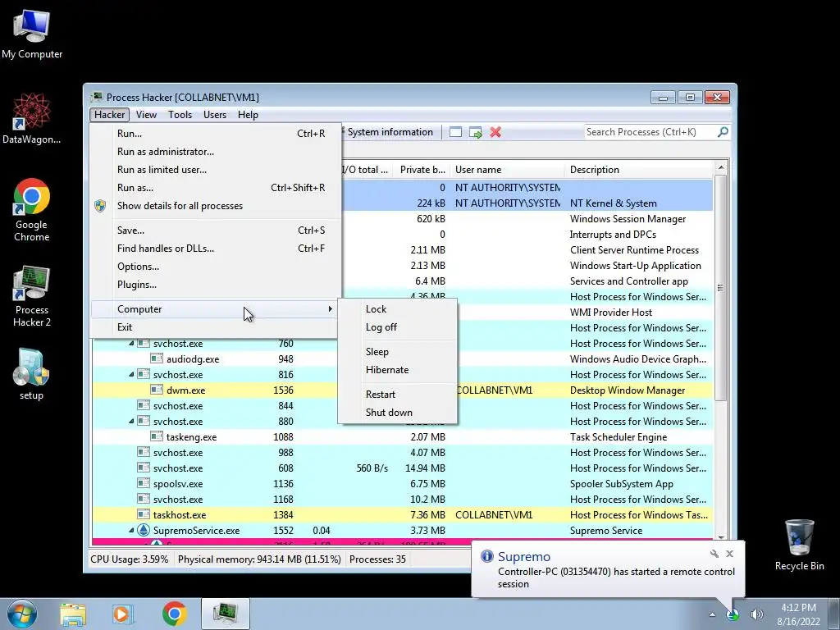Select Log off in the submenu
Viewport: 840px width, 630px height.
click(397, 327)
